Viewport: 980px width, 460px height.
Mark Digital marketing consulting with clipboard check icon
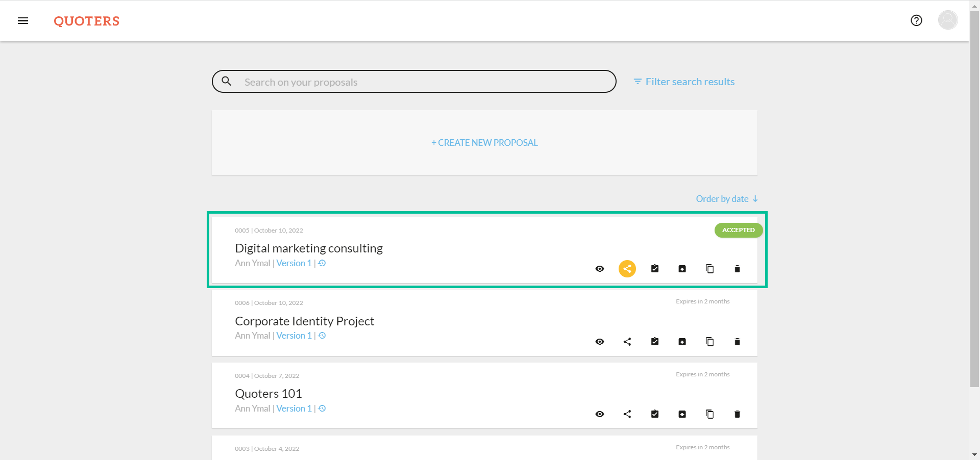click(x=655, y=269)
